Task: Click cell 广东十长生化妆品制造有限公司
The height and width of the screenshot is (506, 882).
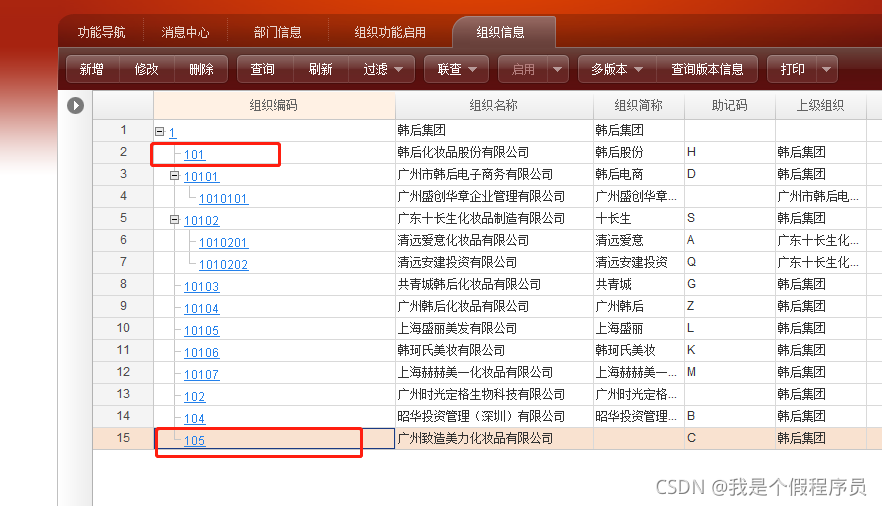Action: (494, 218)
